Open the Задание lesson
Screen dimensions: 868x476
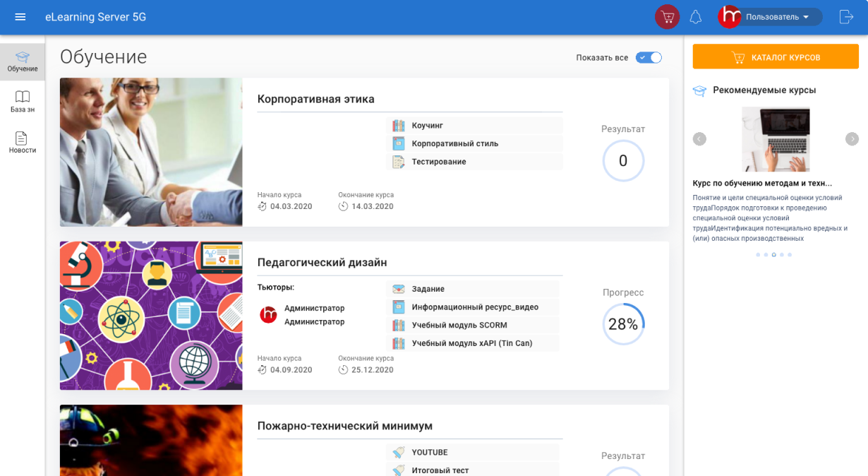tap(428, 289)
